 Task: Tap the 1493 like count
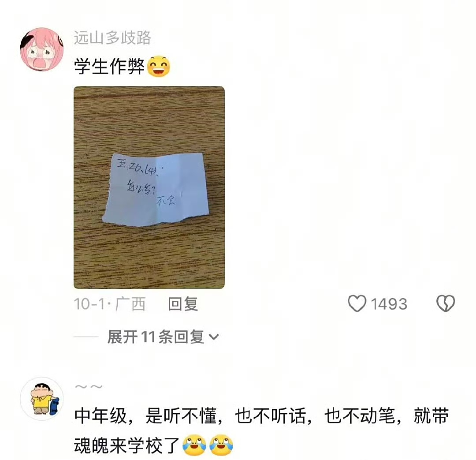(x=389, y=304)
